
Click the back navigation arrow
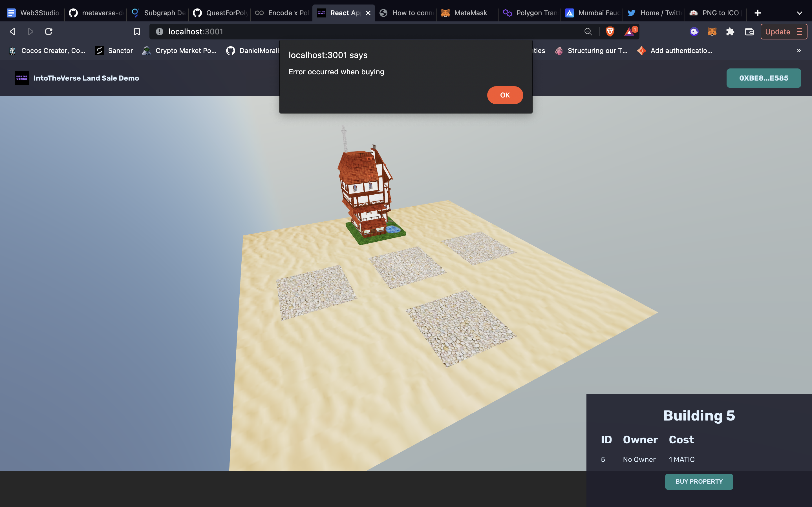click(x=12, y=31)
